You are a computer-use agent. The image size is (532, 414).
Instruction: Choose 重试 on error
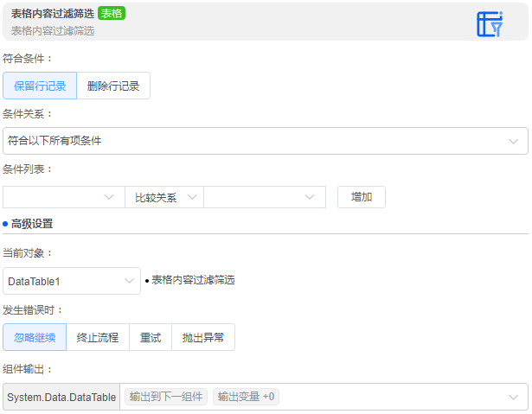(151, 337)
